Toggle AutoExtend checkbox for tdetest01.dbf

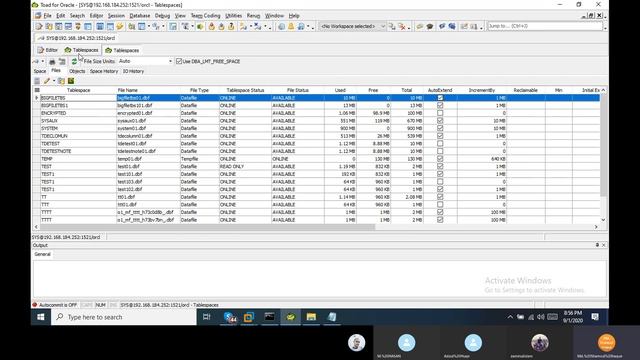[440, 144]
